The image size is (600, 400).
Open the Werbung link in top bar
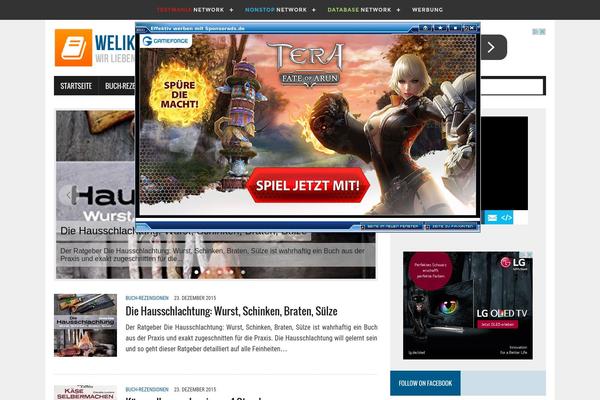tap(427, 10)
